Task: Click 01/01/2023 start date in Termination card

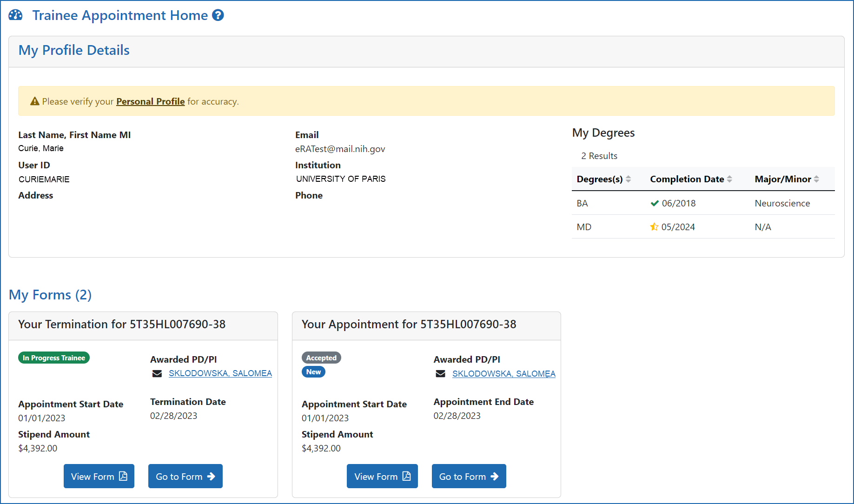Action: [x=42, y=418]
